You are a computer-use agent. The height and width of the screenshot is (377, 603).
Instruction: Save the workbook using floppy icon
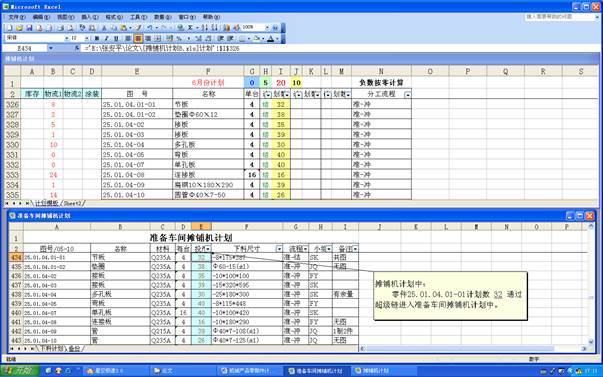[29, 28]
